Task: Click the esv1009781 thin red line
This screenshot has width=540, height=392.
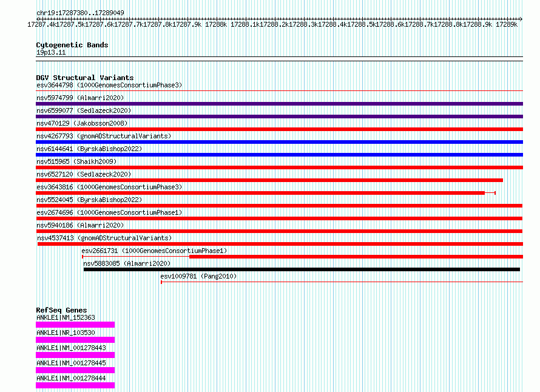Action: tap(342, 282)
